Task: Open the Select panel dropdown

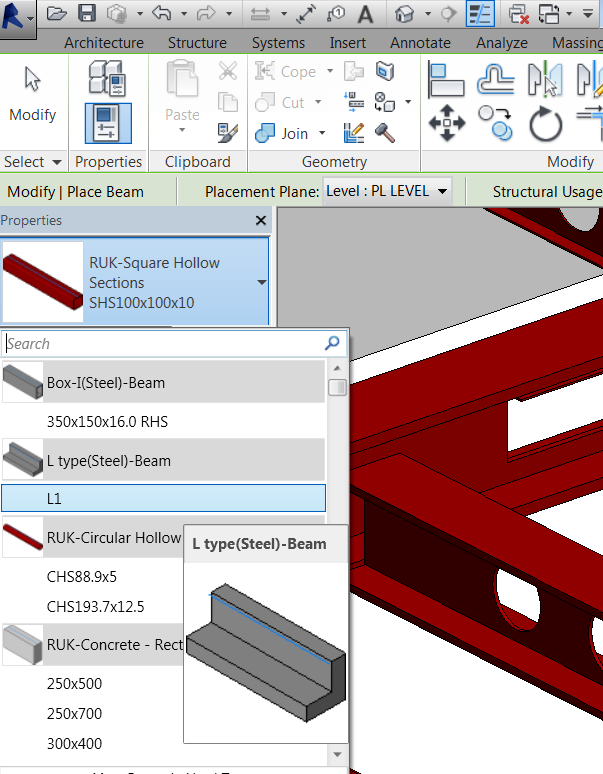Action: click(x=33, y=162)
